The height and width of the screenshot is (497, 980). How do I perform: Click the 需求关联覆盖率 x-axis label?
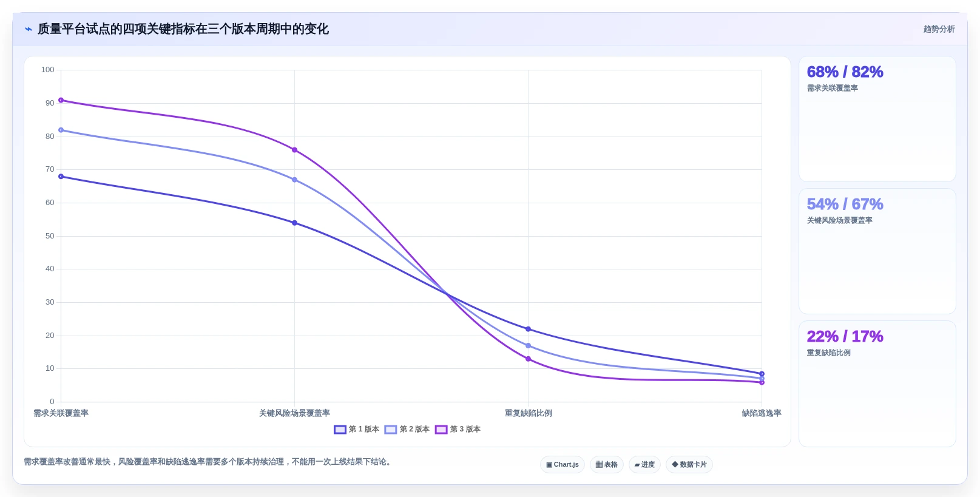[61, 413]
